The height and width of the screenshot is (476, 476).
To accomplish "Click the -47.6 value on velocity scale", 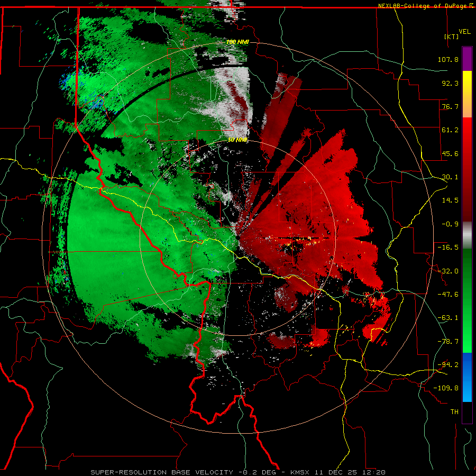I will point(448,295).
